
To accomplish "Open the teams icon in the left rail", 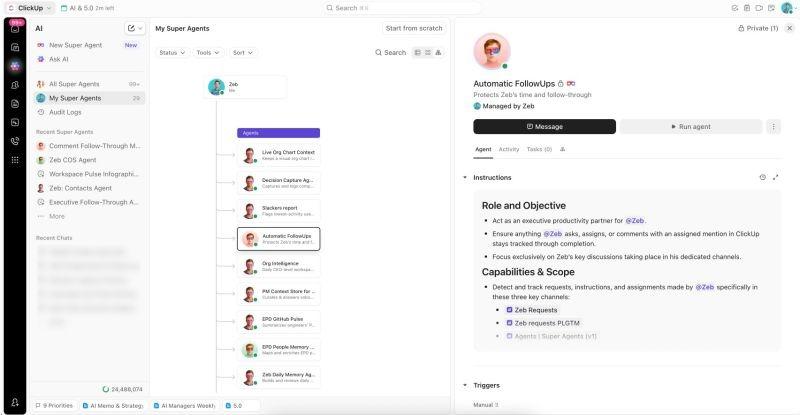I will point(15,85).
